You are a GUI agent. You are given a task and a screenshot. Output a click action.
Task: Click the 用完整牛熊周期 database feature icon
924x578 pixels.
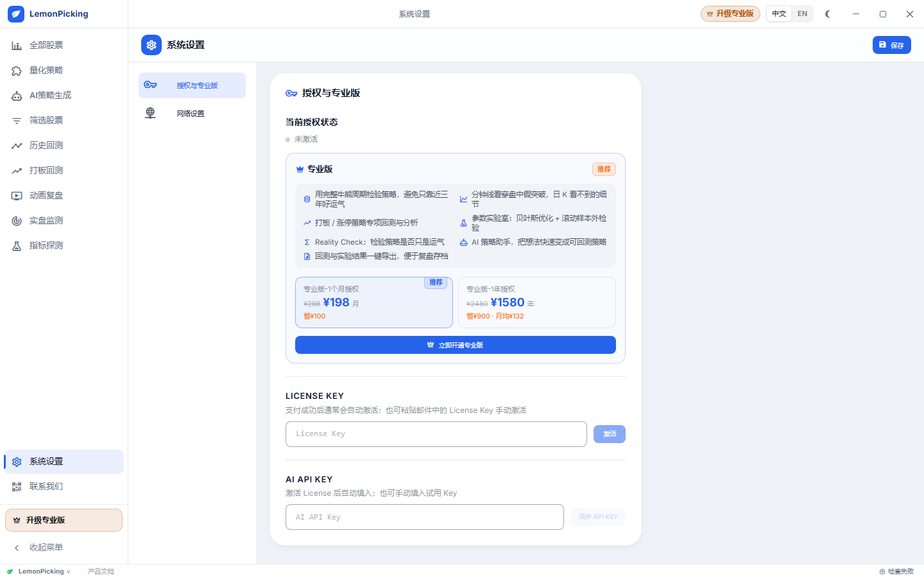coord(307,199)
